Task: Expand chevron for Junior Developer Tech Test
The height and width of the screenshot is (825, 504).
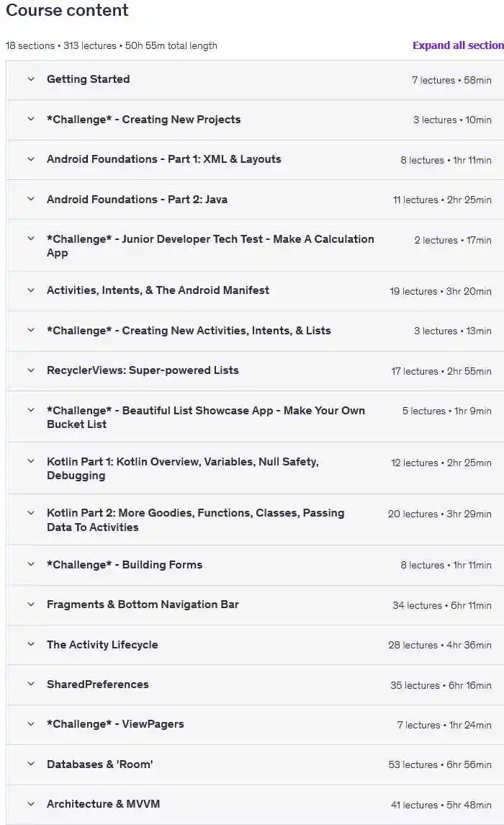Action: pos(31,239)
